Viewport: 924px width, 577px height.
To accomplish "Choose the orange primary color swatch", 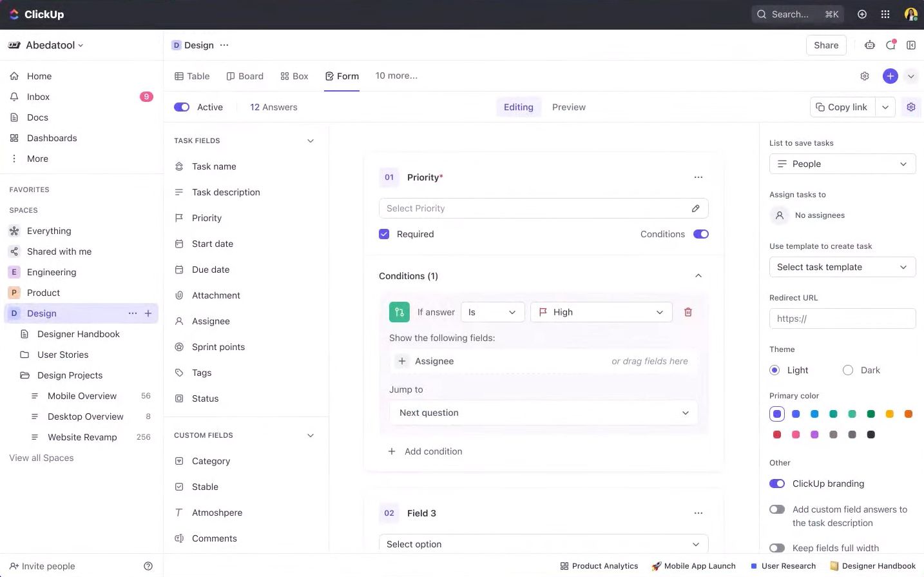I will click(908, 414).
